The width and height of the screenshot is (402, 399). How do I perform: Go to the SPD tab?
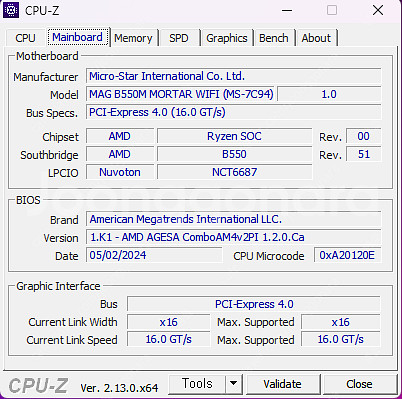click(x=179, y=38)
